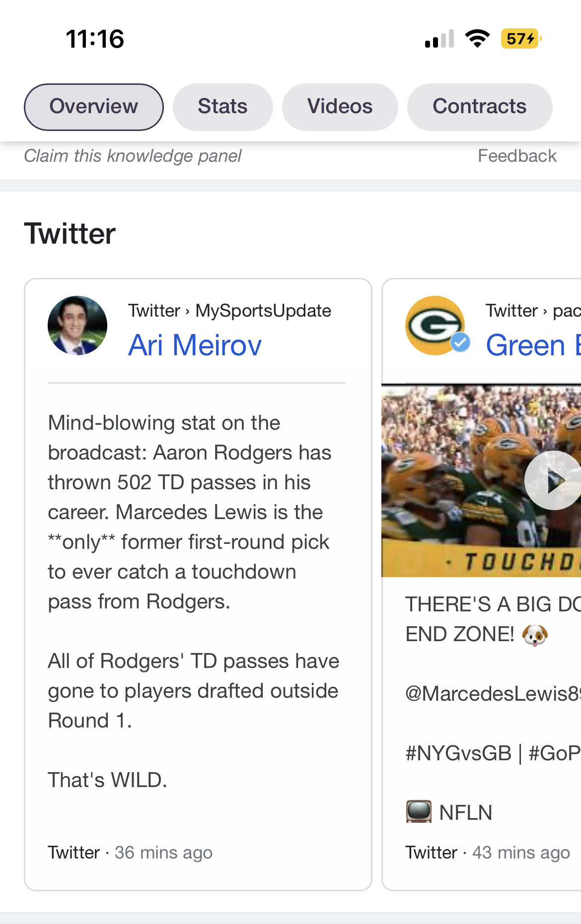This screenshot has height=924, width=581.
Task: Open Ari Meirov Twitter name link
Action: pos(195,345)
